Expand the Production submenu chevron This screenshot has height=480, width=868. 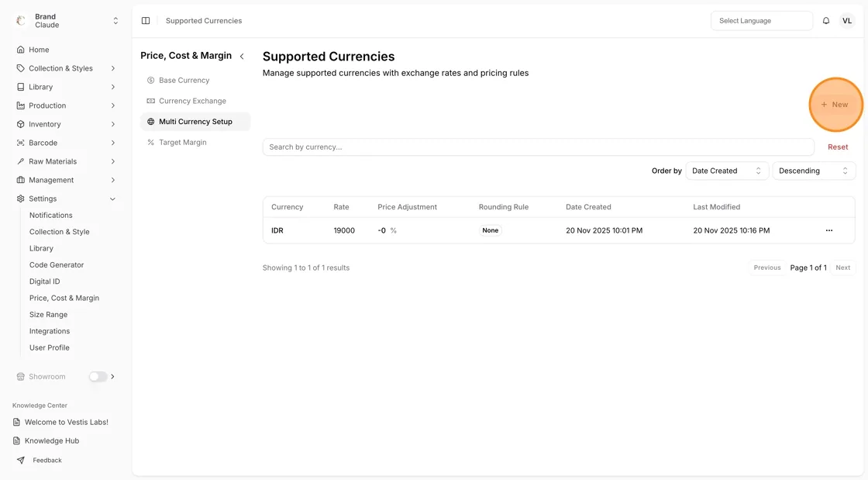pyautogui.click(x=113, y=105)
